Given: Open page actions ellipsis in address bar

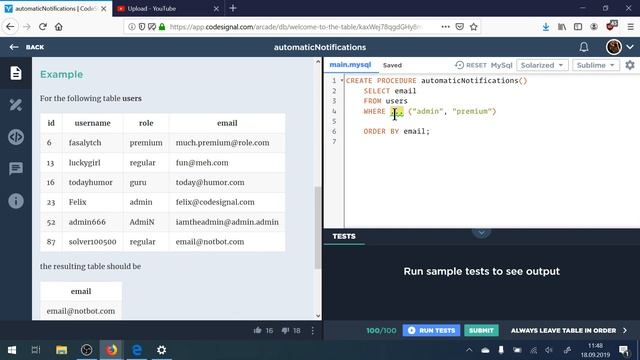Looking at the screenshot, I should 445,27.
